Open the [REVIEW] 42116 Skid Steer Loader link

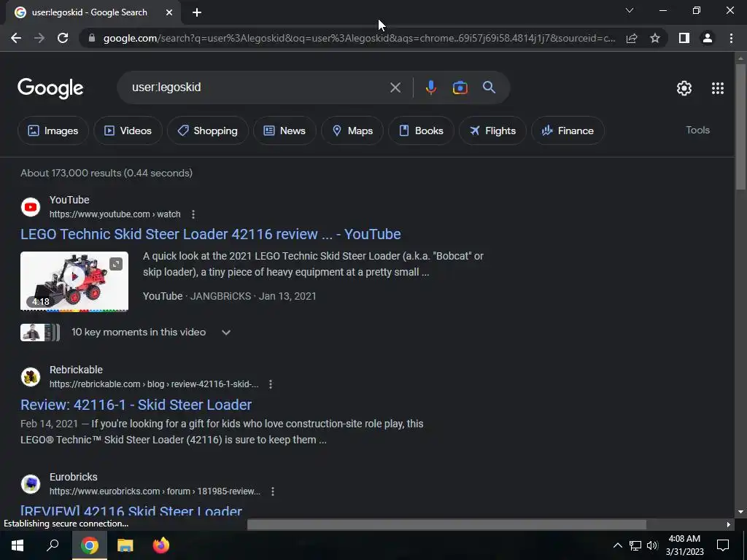[131, 511]
